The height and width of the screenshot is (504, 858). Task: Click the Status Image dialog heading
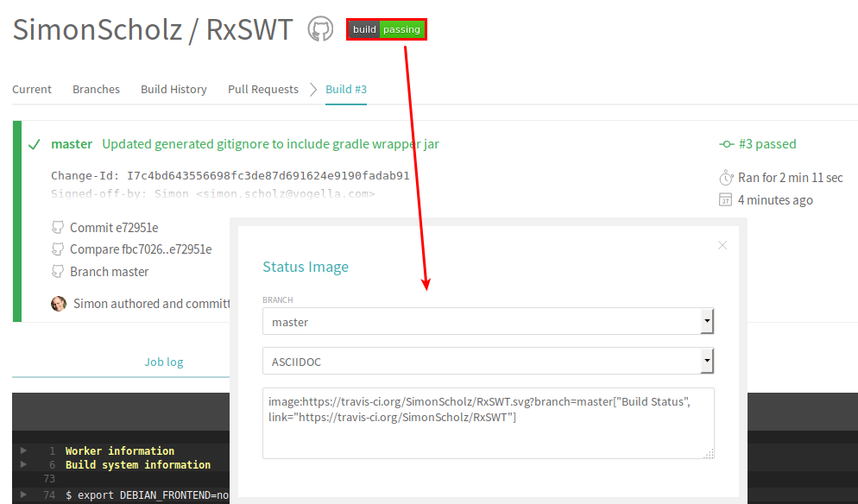(306, 267)
